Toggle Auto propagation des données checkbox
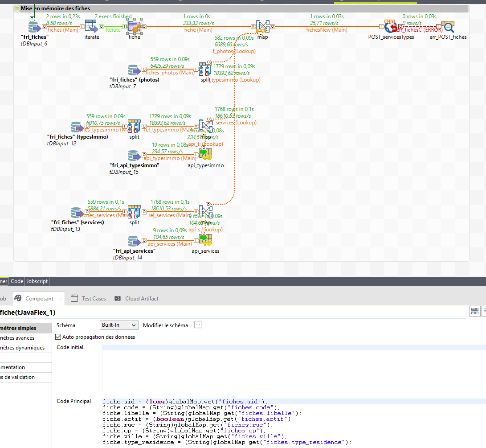486x448 pixels. pos(58,337)
